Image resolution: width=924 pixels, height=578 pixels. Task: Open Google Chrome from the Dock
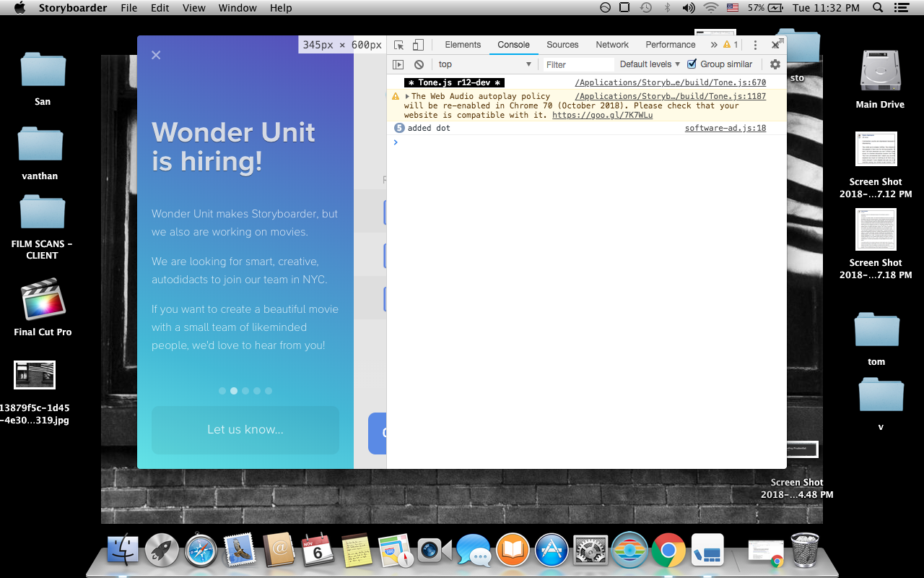pos(668,551)
